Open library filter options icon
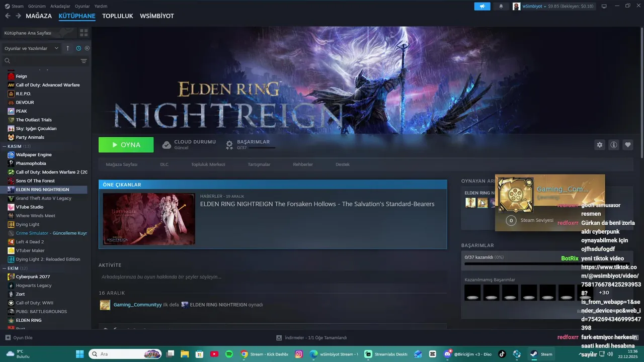Viewport: 644px width, 362px height. 84,61
